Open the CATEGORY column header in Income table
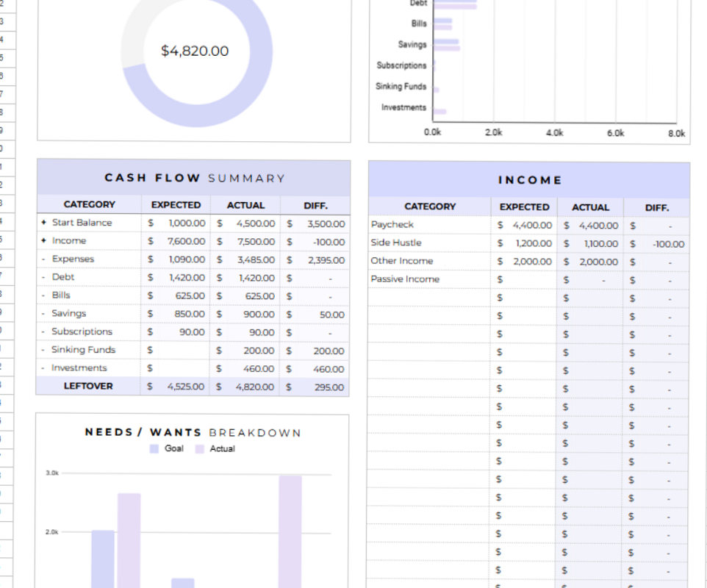Viewport: 707px width, 588px height. 430,207
